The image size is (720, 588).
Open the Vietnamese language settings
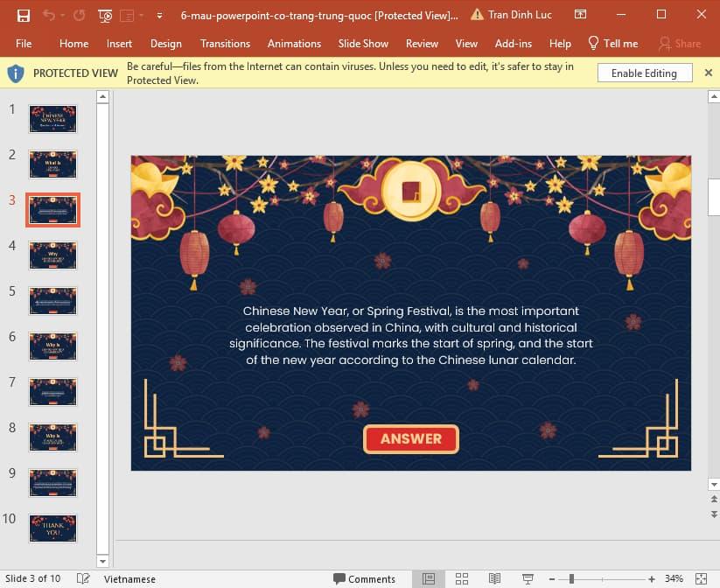(129, 578)
